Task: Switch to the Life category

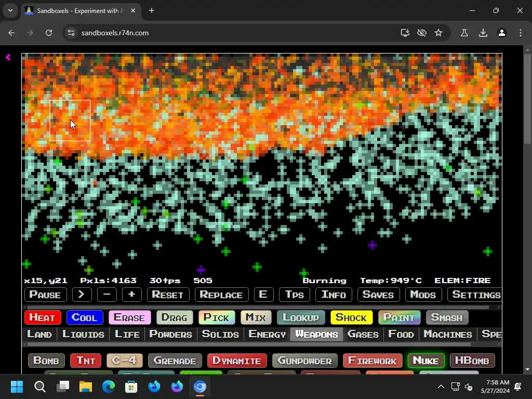Action: (127, 334)
